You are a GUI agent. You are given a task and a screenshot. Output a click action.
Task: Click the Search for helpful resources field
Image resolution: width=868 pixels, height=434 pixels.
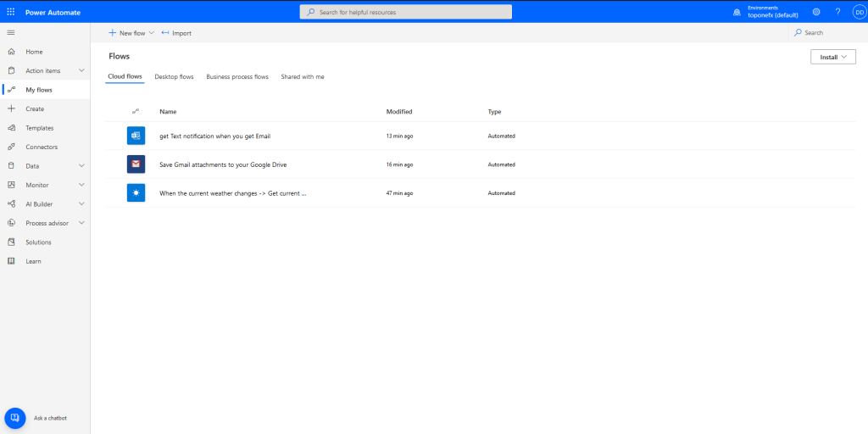[406, 12]
